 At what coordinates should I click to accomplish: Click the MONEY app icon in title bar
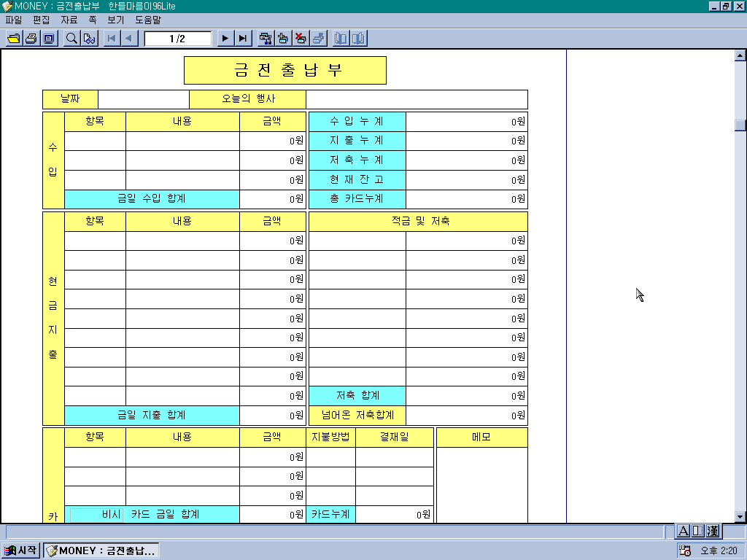(7, 6)
